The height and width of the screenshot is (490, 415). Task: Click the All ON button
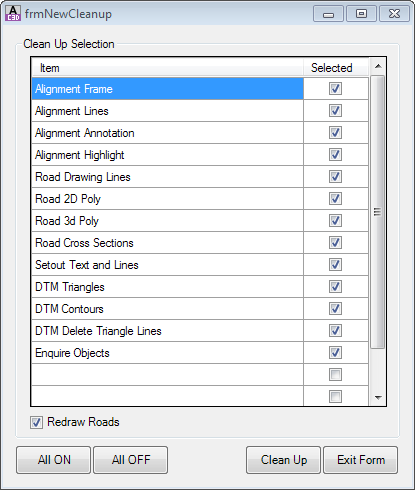(x=54, y=460)
